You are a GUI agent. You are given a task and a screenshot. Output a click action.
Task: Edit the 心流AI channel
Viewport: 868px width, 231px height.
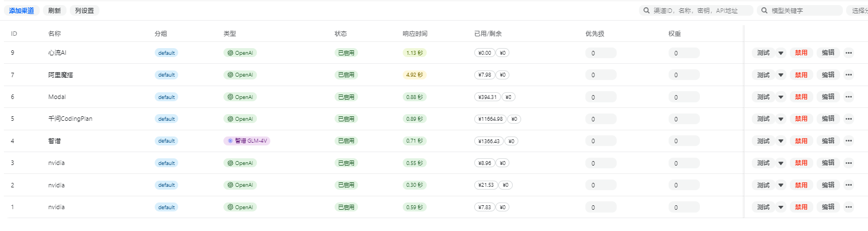pyautogui.click(x=828, y=53)
